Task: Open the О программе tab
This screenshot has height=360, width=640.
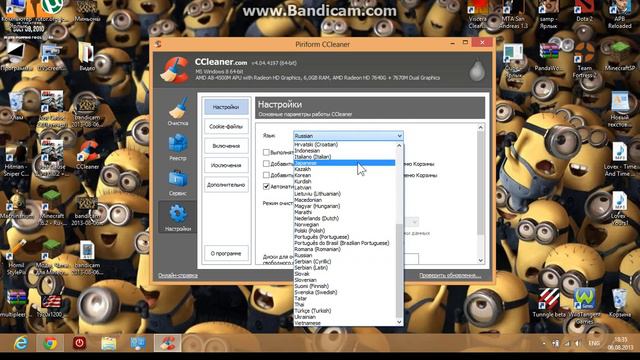Action: tap(226, 253)
